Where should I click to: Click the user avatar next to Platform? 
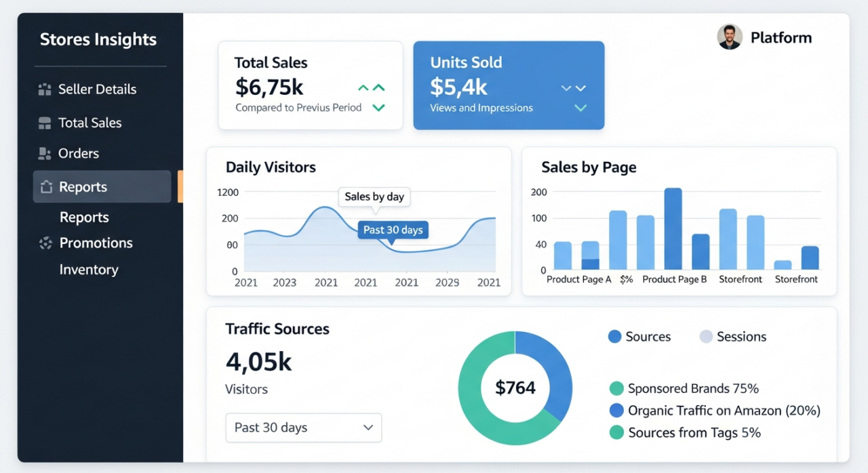point(730,37)
